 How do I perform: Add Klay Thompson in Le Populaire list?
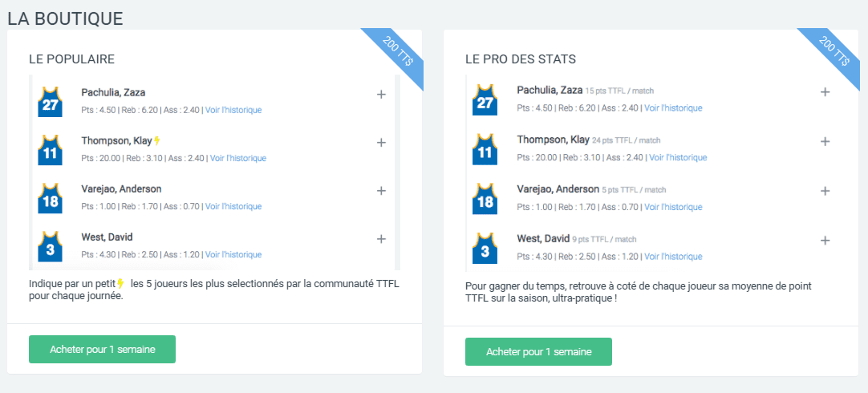pyautogui.click(x=381, y=143)
